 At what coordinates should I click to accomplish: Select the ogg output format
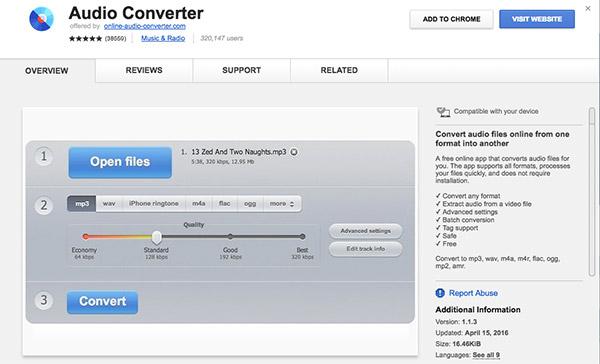[250, 204]
